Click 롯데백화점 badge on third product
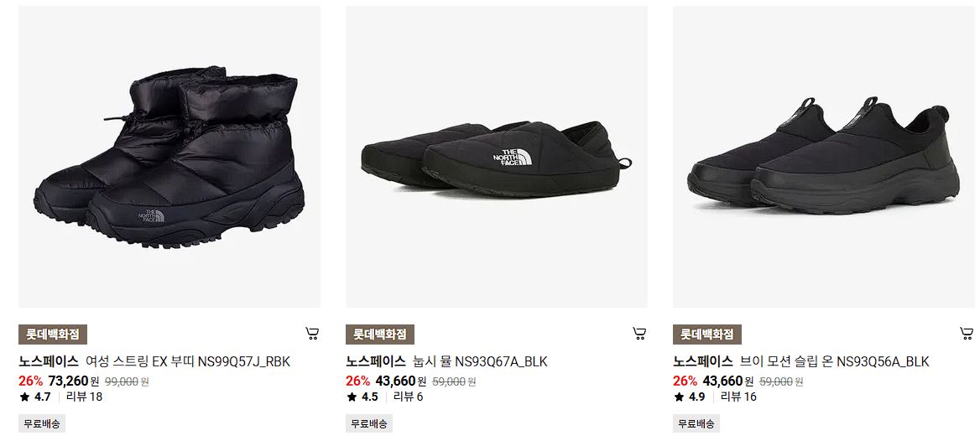Image resolution: width=980 pixels, height=446 pixels. click(706, 334)
